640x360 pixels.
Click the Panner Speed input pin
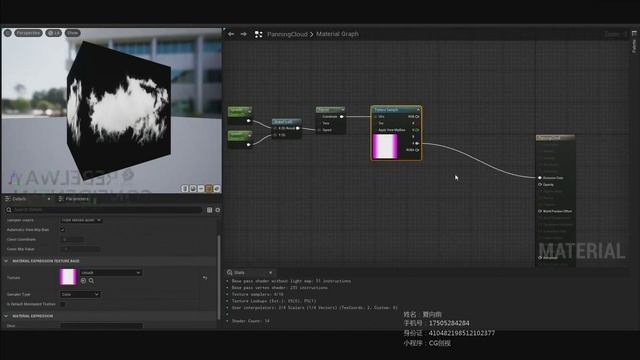click(x=319, y=130)
